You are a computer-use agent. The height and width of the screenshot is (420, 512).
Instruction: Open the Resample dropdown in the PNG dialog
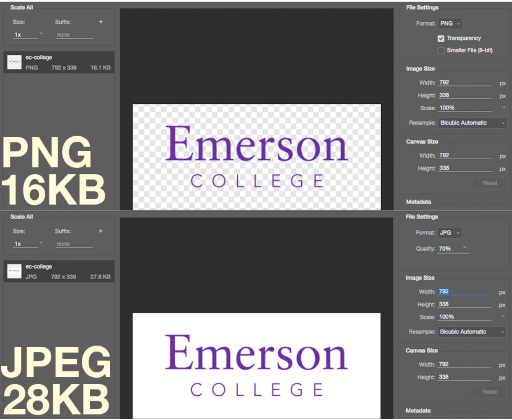point(472,123)
